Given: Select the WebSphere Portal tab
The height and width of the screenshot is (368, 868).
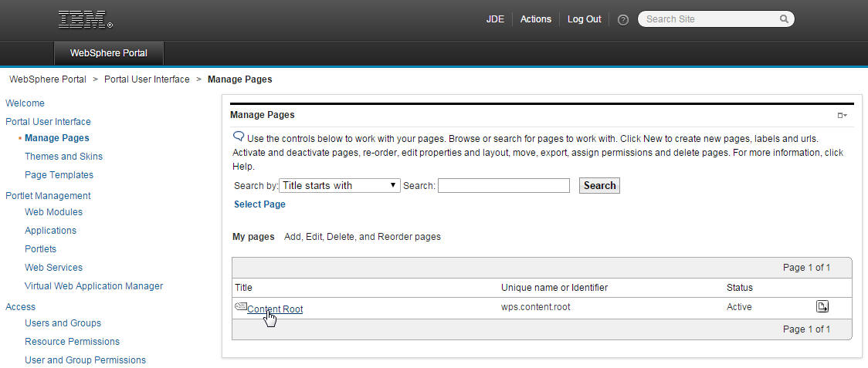Looking at the screenshot, I should 108,53.
